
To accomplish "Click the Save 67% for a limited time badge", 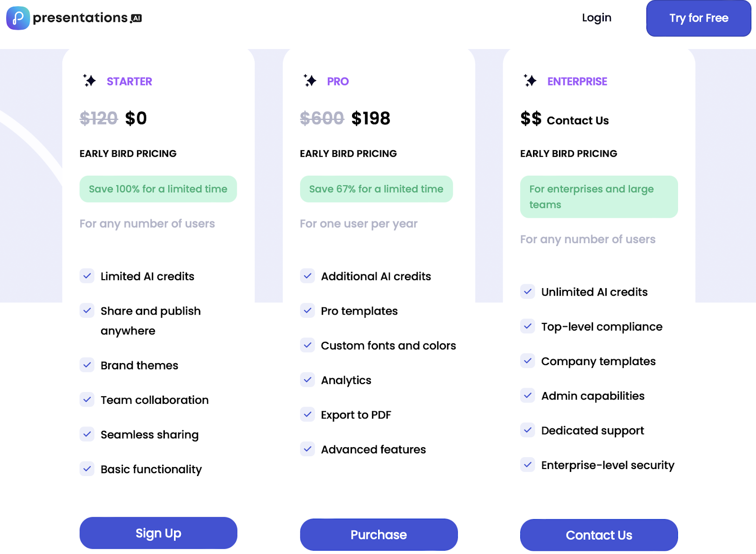I will coord(377,189).
